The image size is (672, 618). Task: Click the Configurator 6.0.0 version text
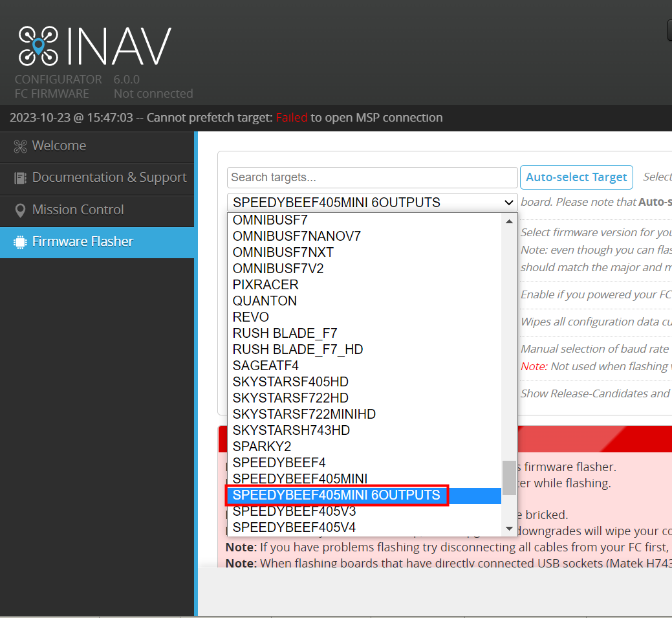pyautogui.click(x=77, y=80)
